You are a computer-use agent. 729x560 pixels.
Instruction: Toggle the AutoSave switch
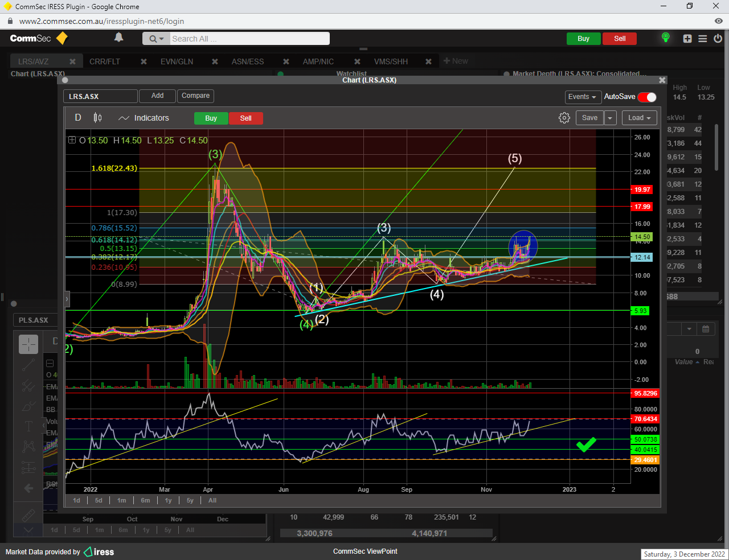[646, 97]
